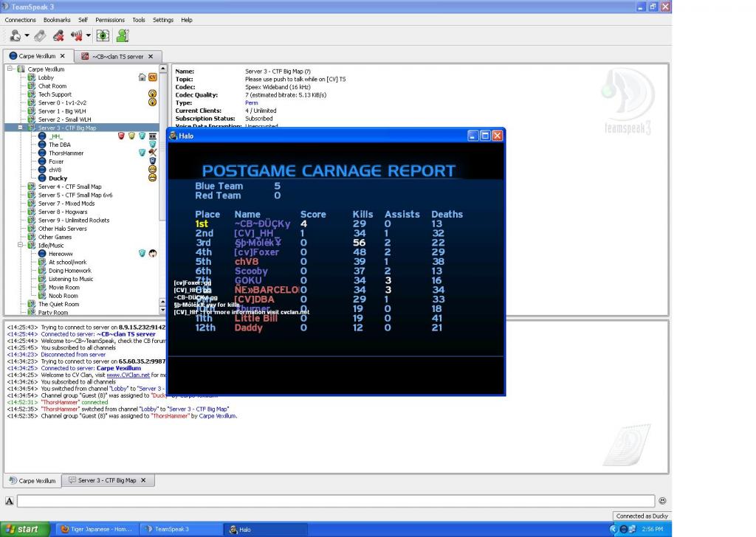Click the text format A icon beside chat input
The width and height of the screenshot is (756, 537).
point(9,501)
